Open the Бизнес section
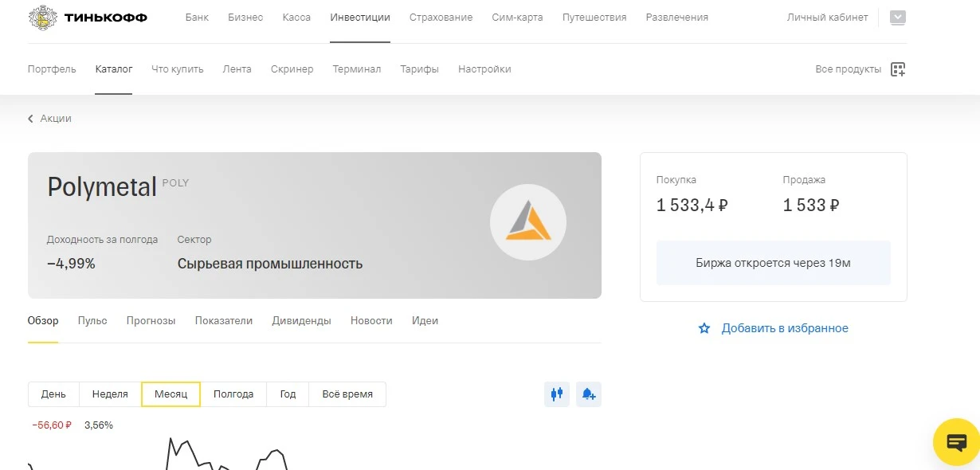Screen dimensions: 980x470 (x=245, y=18)
